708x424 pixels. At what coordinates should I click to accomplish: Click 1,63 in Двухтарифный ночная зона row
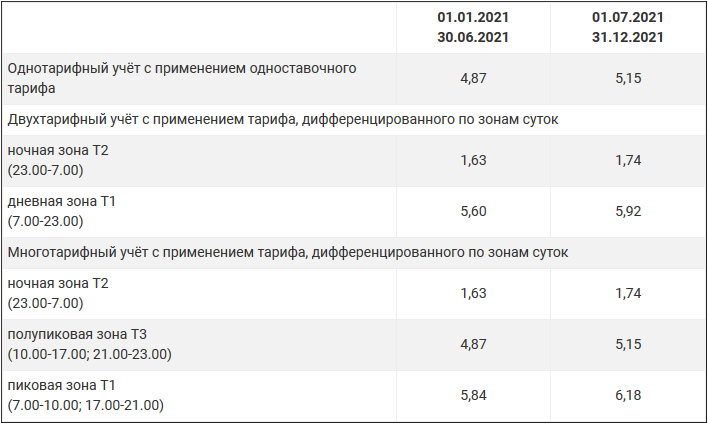473,160
